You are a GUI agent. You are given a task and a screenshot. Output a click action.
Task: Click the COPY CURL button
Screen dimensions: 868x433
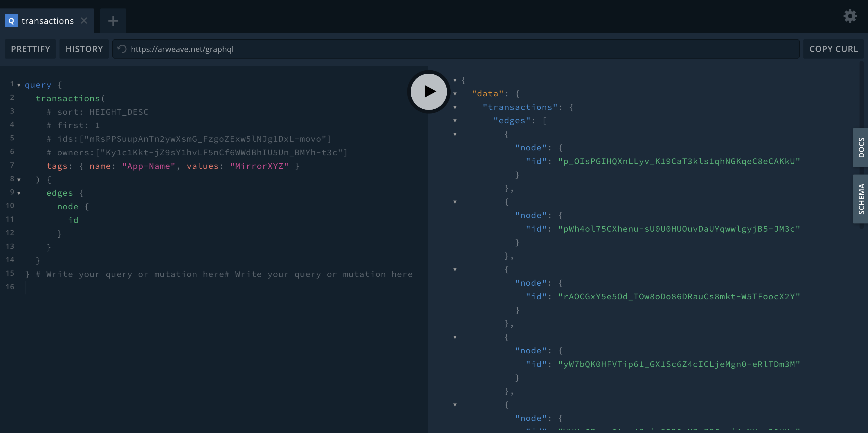[833, 49]
